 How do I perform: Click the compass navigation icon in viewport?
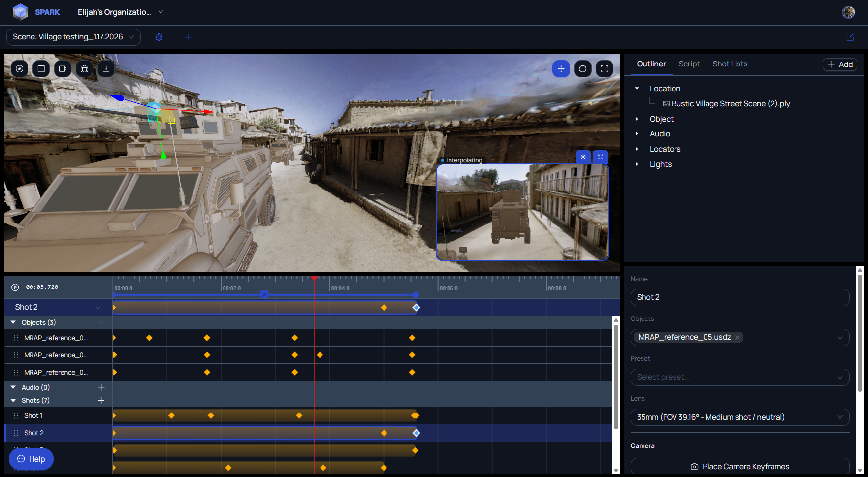pos(20,69)
